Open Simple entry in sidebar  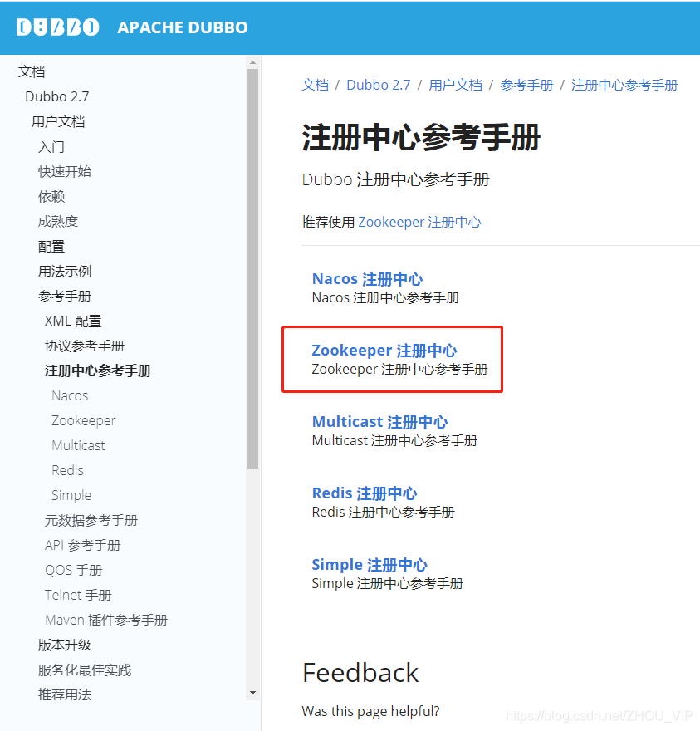tap(71, 496)
